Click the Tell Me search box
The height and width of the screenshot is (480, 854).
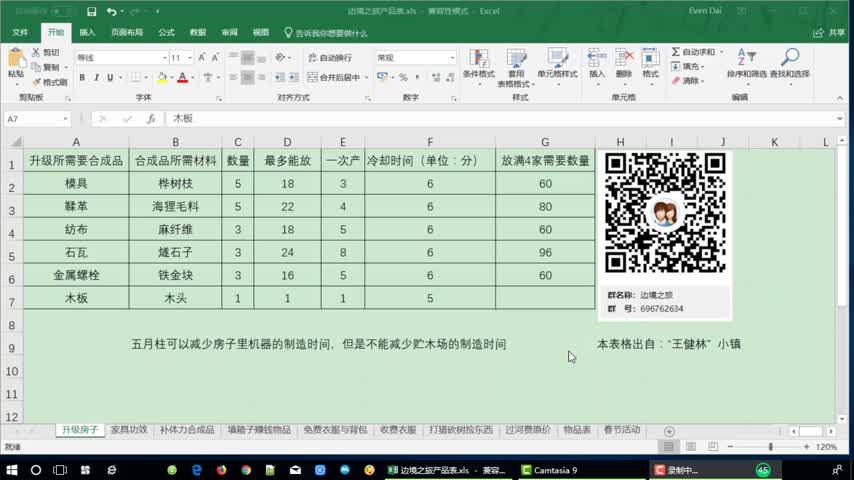pos(326,33)
